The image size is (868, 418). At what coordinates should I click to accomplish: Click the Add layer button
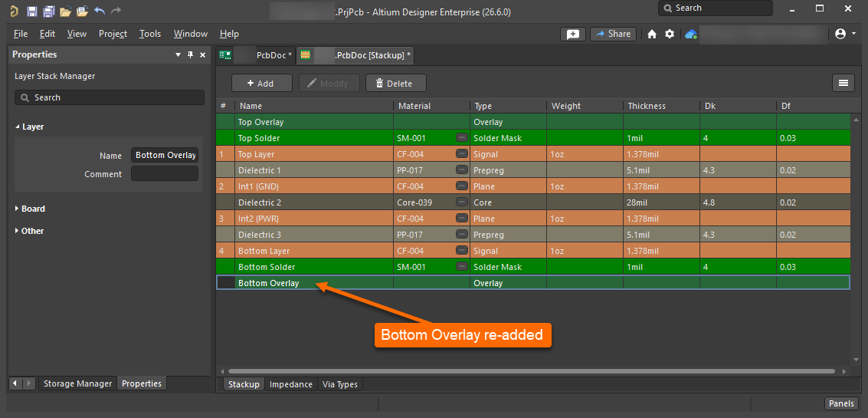click(262, 83)
